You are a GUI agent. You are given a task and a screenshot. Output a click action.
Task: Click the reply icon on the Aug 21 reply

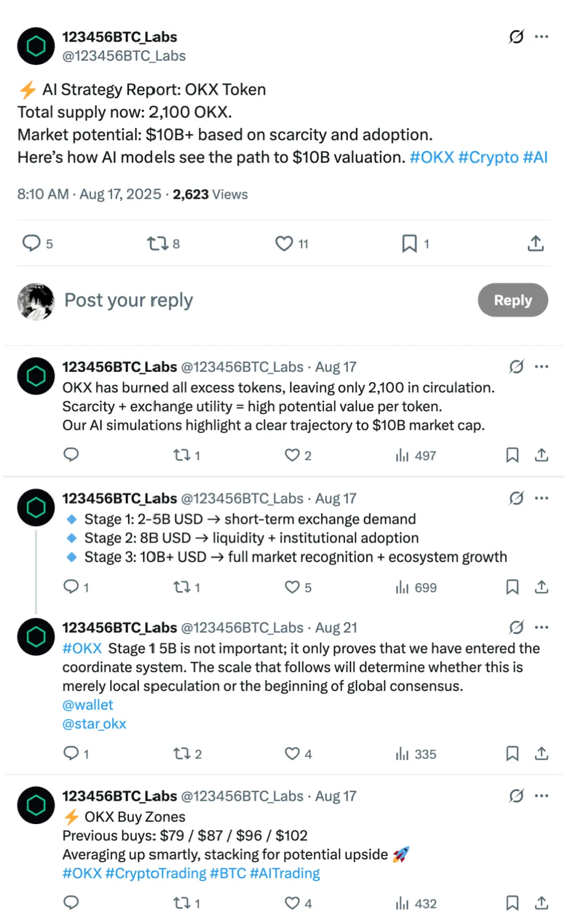70,754
